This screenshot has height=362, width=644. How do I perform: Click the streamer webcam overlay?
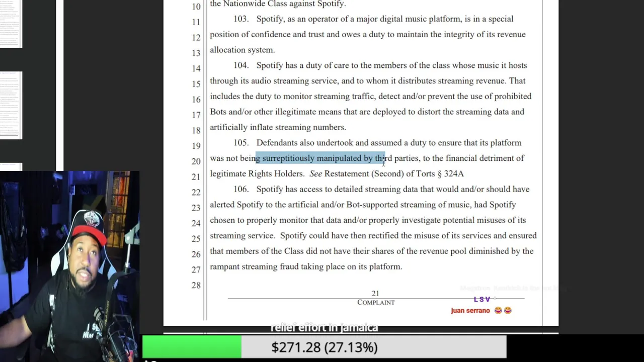[x=69, y=266]
